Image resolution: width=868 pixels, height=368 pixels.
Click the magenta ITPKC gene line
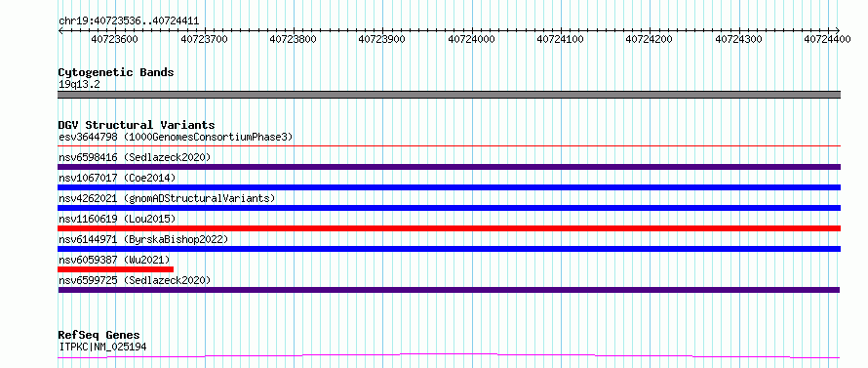click(449, 355)
